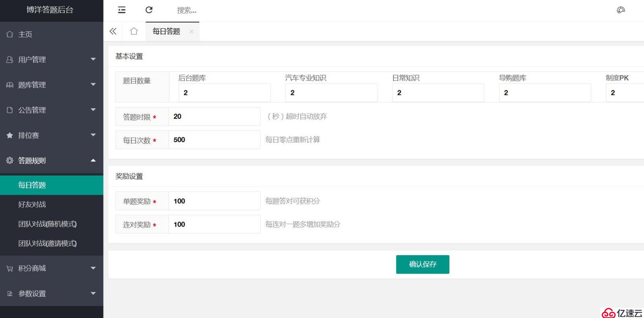Click the refresh icon in top bar
The image size is (644, 318).
click(x=149, y=10)
